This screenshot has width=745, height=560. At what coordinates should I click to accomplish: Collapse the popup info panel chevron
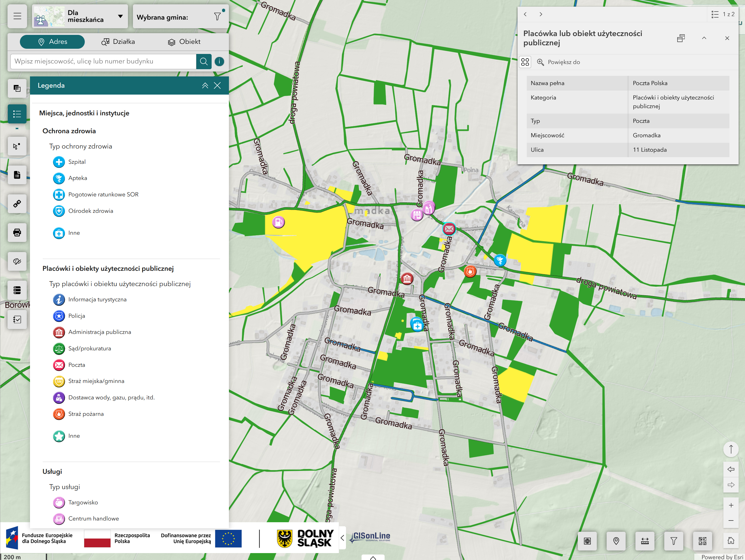pyautogui.click(x=704, y=38)
